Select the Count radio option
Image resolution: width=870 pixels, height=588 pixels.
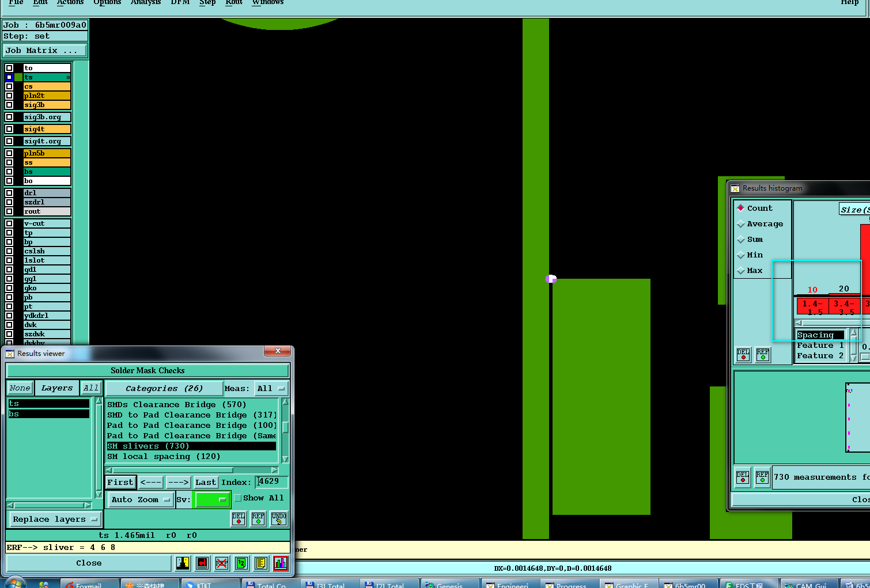click(x=741, y=208)
